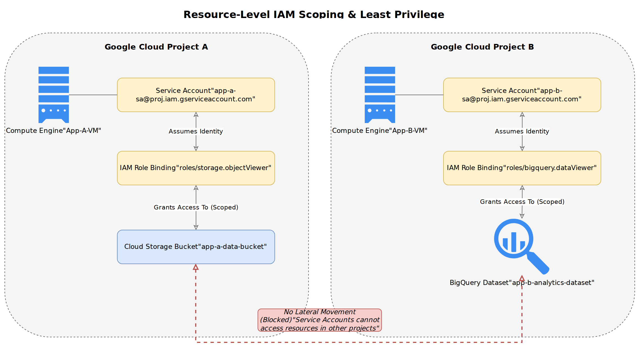Select the app-a service account box
The width and height of the screenshot is (644, 357).
click(196, 95)
